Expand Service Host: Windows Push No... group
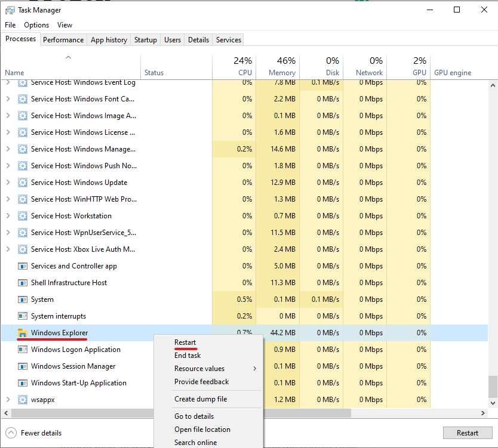The image size is (498, 448). (8, 166)
